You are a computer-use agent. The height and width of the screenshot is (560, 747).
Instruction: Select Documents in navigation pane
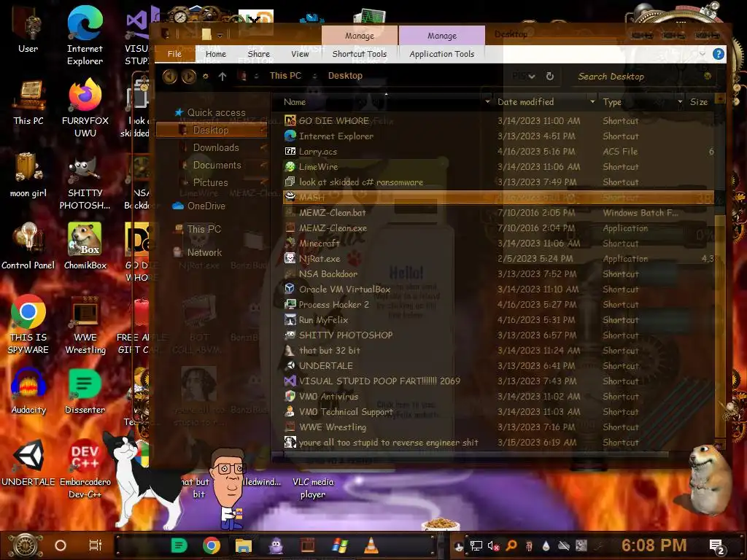[217, 166]
